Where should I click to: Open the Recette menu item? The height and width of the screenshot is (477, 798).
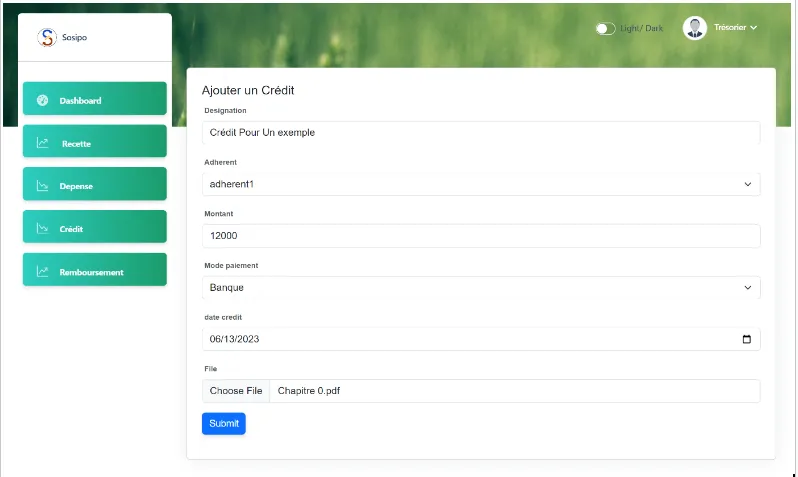(x=95, y=141)
